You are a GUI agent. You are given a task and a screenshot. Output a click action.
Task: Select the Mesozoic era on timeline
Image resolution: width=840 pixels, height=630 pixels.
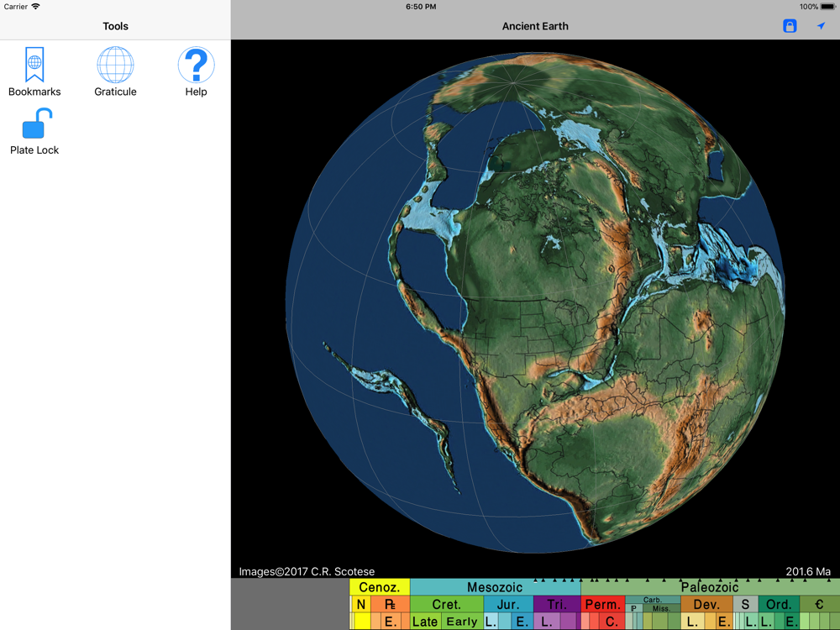coord(495,587)
